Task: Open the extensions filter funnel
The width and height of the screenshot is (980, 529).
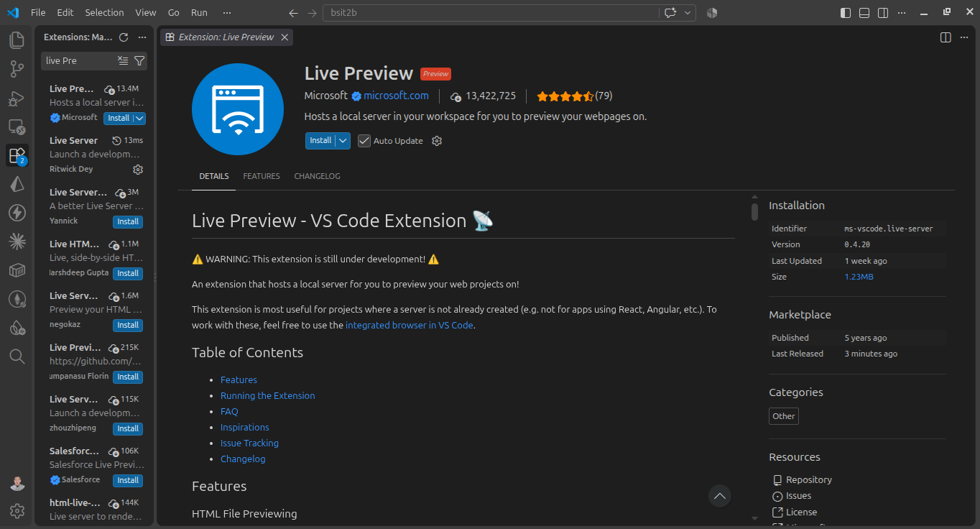Action: pyautogui.click(x=139, y=61)
